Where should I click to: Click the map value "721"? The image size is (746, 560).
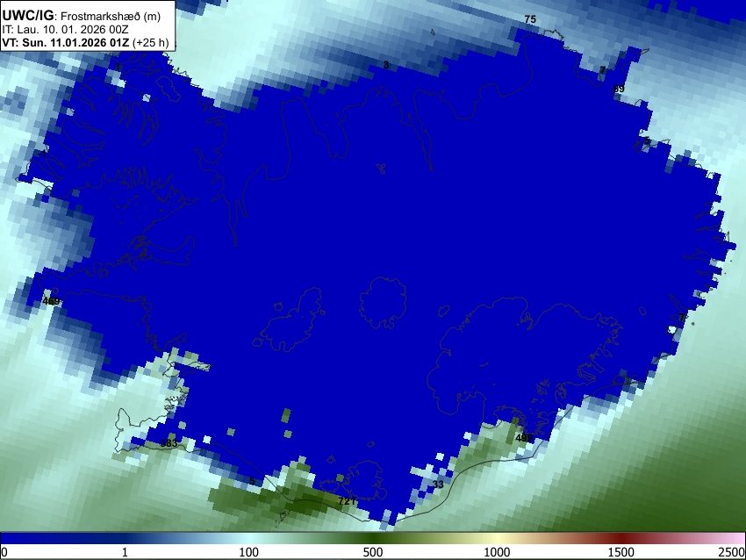point(347,501)
